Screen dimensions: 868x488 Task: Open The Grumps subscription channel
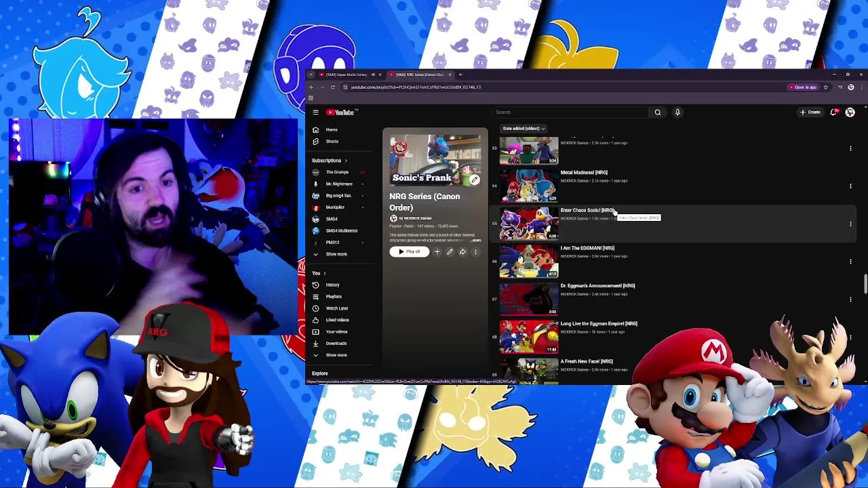click(337, 172)
